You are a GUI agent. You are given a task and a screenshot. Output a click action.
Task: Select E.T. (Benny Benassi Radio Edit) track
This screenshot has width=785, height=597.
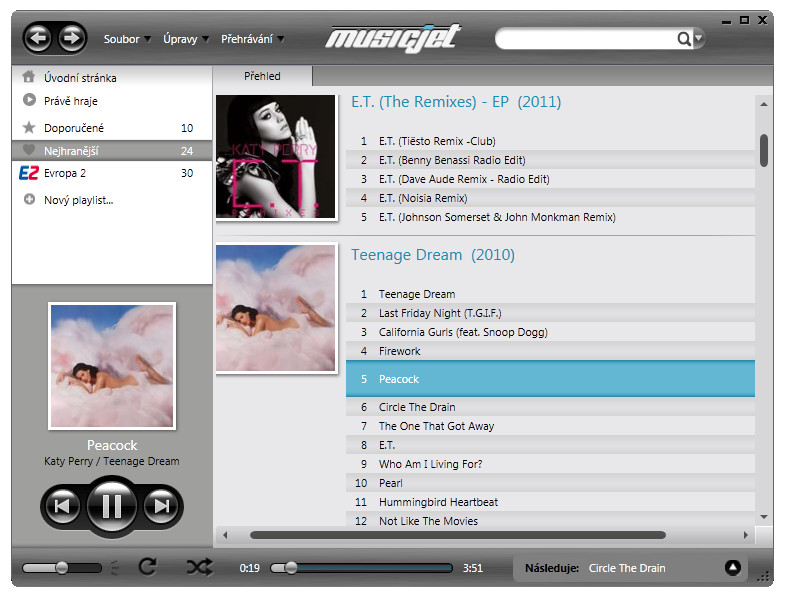(x=550, y=160)
